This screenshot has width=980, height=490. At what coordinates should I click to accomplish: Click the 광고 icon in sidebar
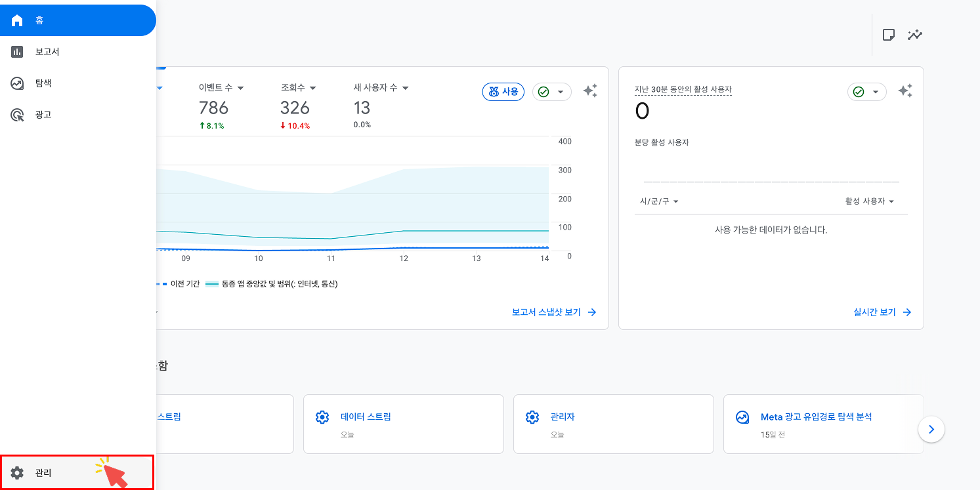click(x=18, y=115)
